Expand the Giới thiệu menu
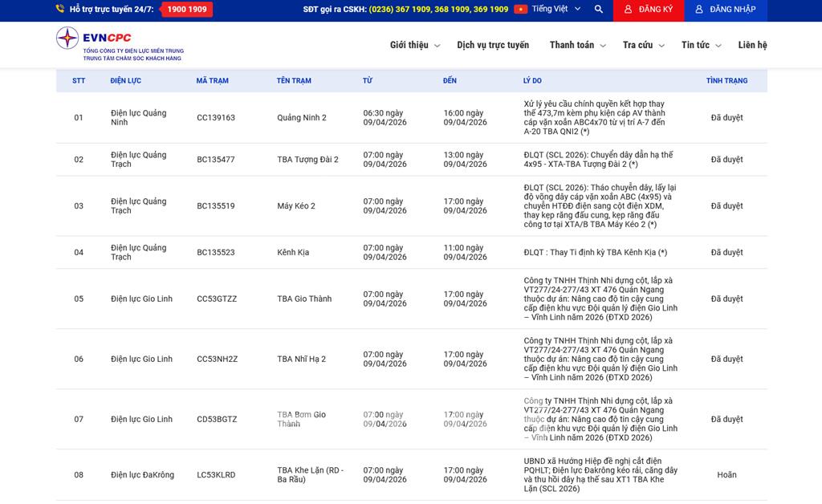The height and width of the screenshot is (504, 822). [x=414, y=46]
